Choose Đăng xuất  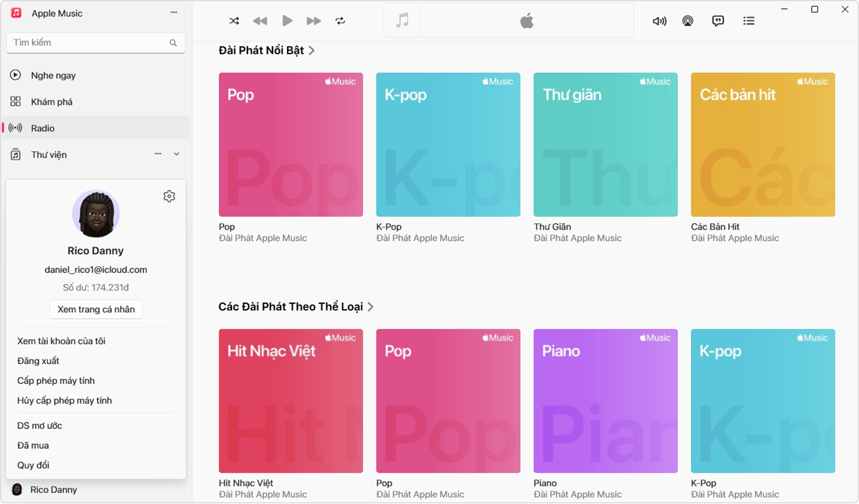click(x=38, y=361)
